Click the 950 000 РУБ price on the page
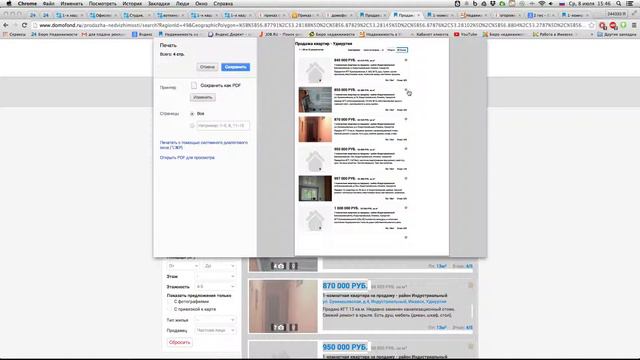The height and width of the screenshot is (360, 640). (345, 347)
